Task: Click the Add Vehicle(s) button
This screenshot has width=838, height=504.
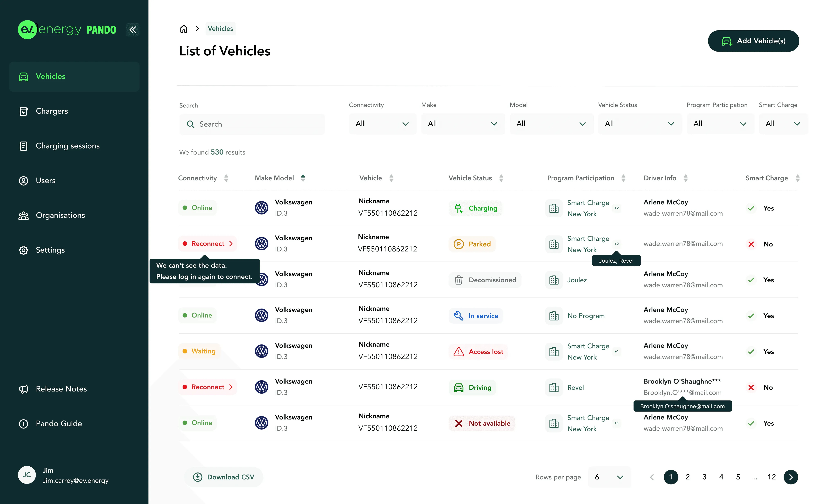Action: click(x=753, y=41)
